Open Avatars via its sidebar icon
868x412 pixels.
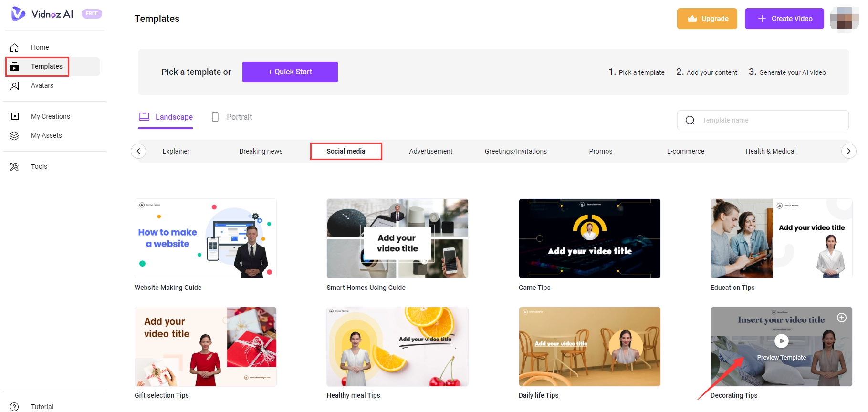pos(14,86)
